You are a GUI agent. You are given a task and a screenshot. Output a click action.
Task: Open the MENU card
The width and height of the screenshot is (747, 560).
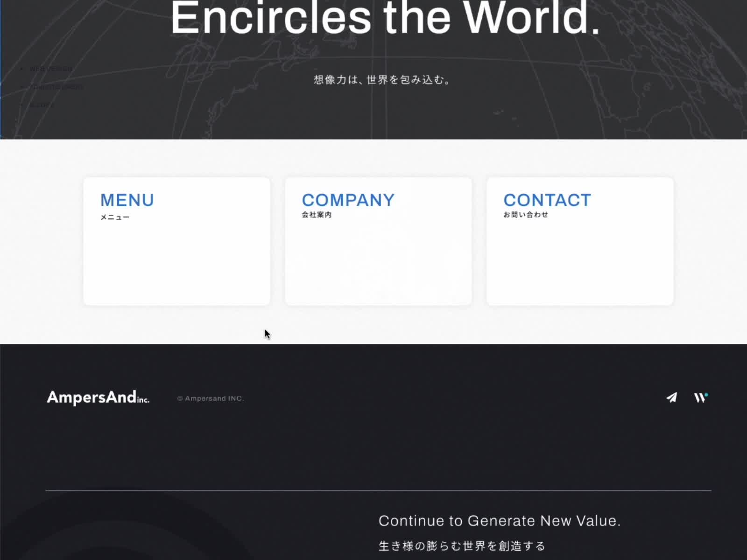point(176,241)
